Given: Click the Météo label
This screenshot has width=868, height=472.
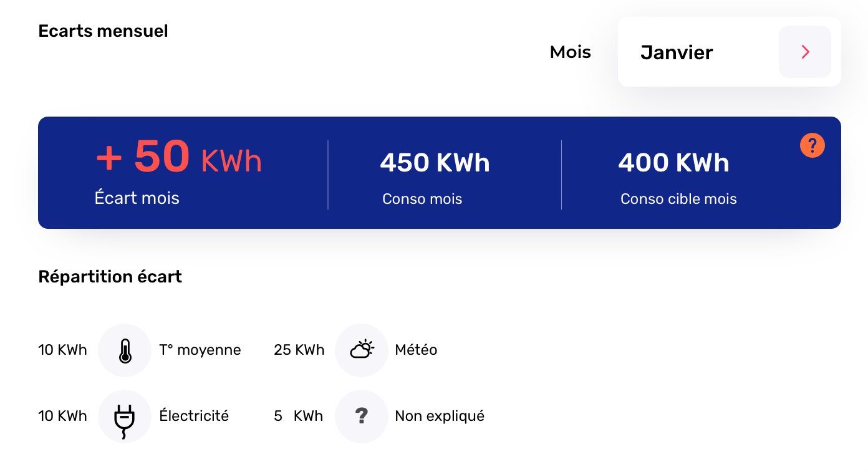Looking at the screenshot, I should [416, 350].
